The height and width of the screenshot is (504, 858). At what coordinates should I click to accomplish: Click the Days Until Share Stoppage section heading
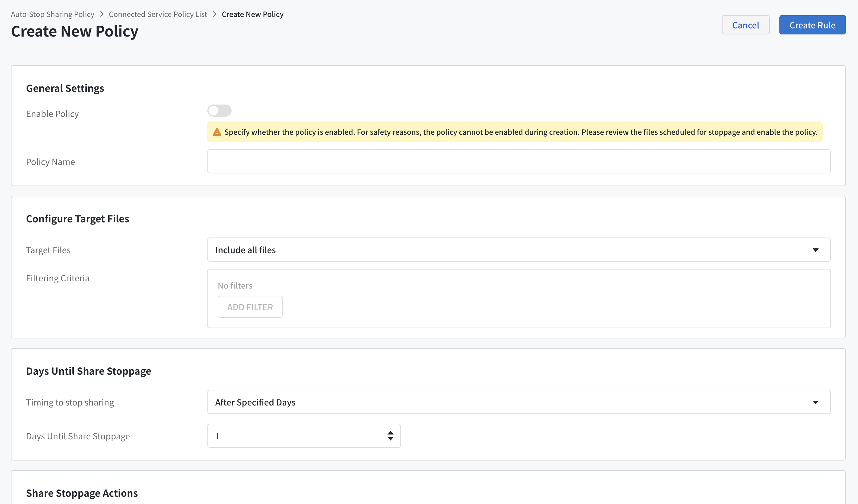click(89, 371)
